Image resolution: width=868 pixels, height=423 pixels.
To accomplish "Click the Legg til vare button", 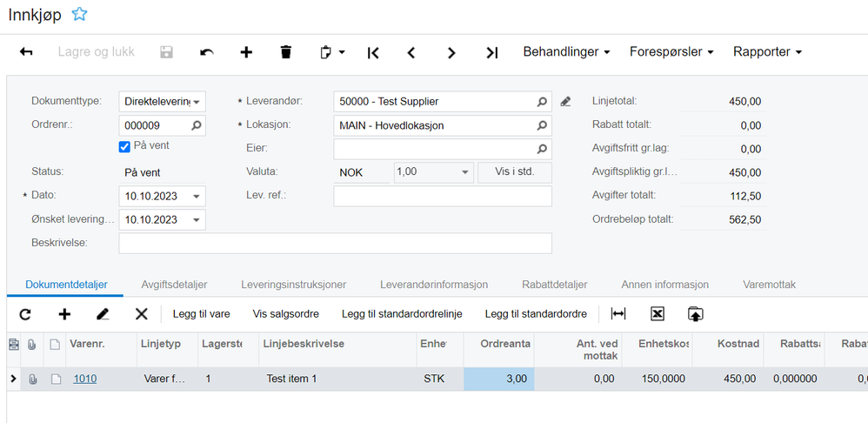I will coord(202,314).
